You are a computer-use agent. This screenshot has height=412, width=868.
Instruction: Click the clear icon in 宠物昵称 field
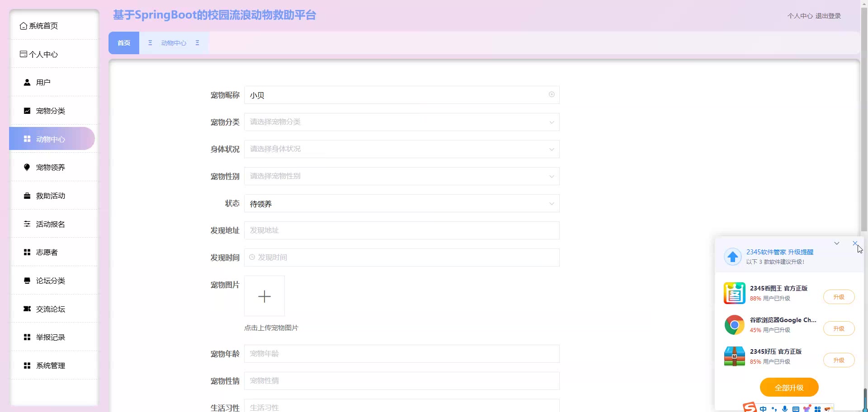coord(552,94)
